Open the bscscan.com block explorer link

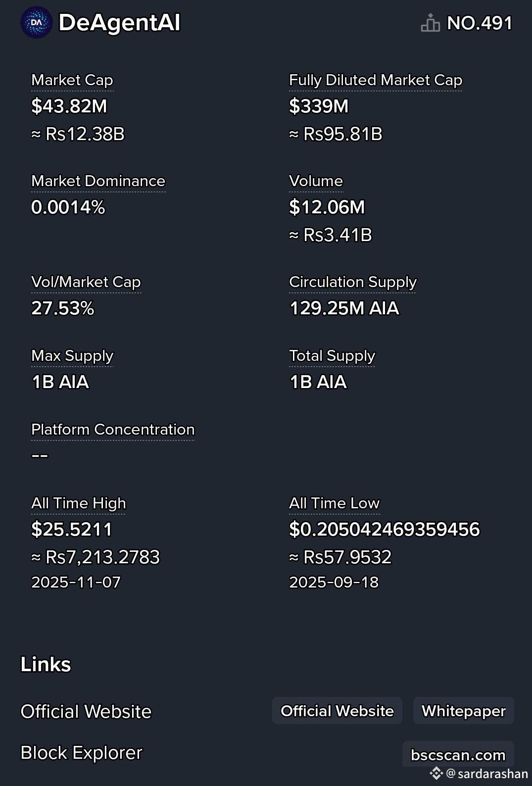(x=458, y=754)
